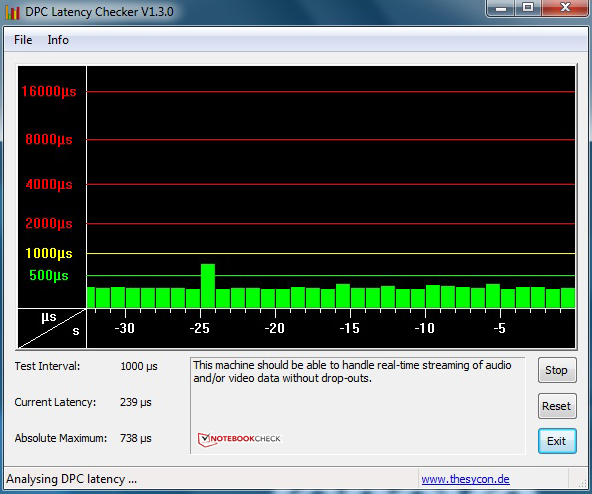The height and width of the screenshot is (494, 592).
Task: Click the streaming status message text box
Action: point(358,406)
